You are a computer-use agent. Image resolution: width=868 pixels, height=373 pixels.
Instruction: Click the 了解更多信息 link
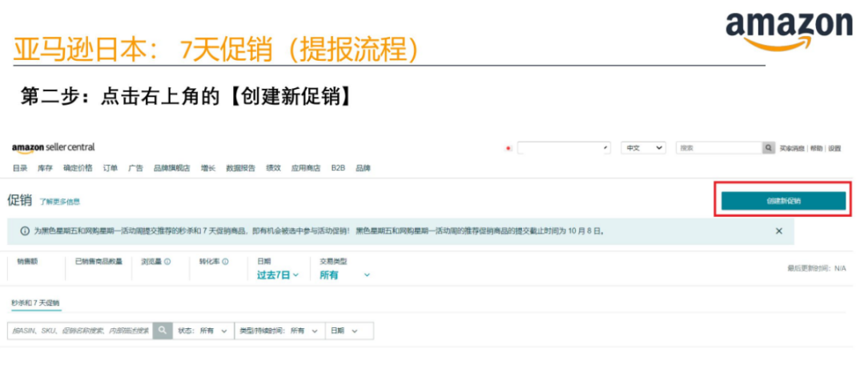pos(59,202)
